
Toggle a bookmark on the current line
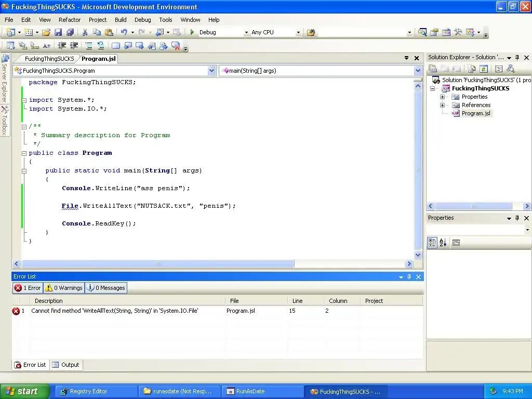[116, 46]
